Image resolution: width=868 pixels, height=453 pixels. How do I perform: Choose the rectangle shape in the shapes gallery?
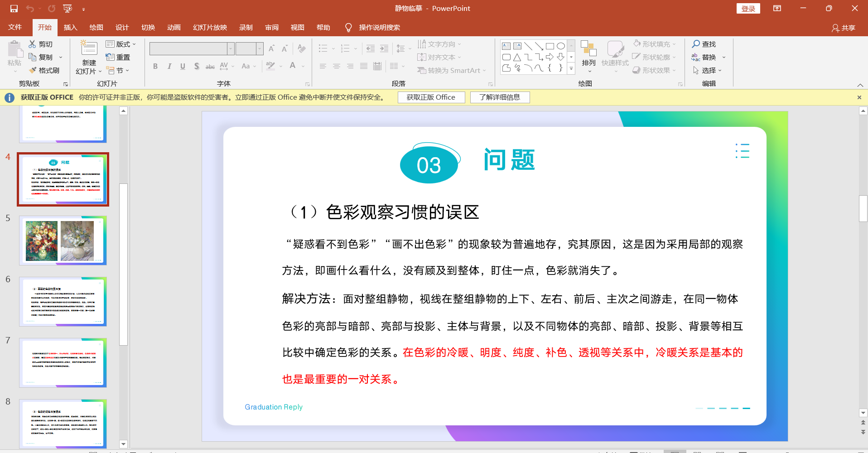click(x=550, y=46)
